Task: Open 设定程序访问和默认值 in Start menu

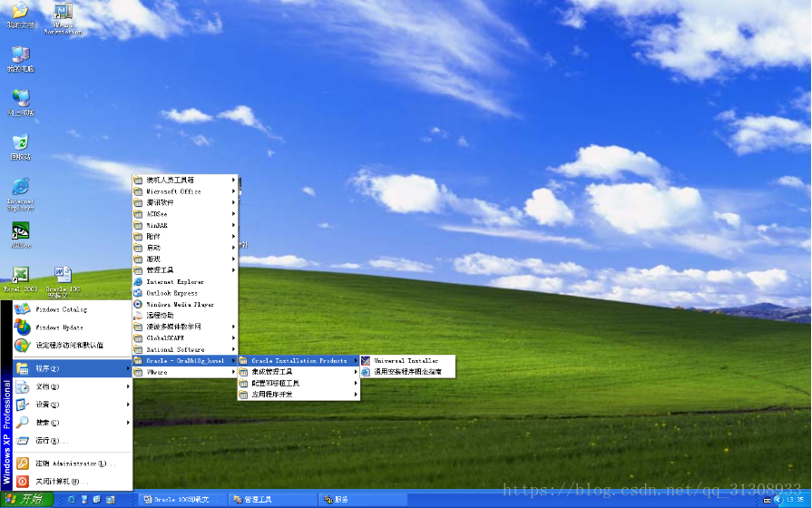Action: [72, 345]
